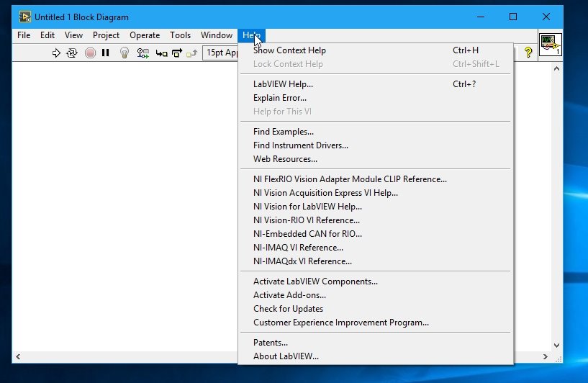This screenshot has height=383, width=588.
Task: Click horizontal scrollbar left arrow
Action: pos(18,357)
